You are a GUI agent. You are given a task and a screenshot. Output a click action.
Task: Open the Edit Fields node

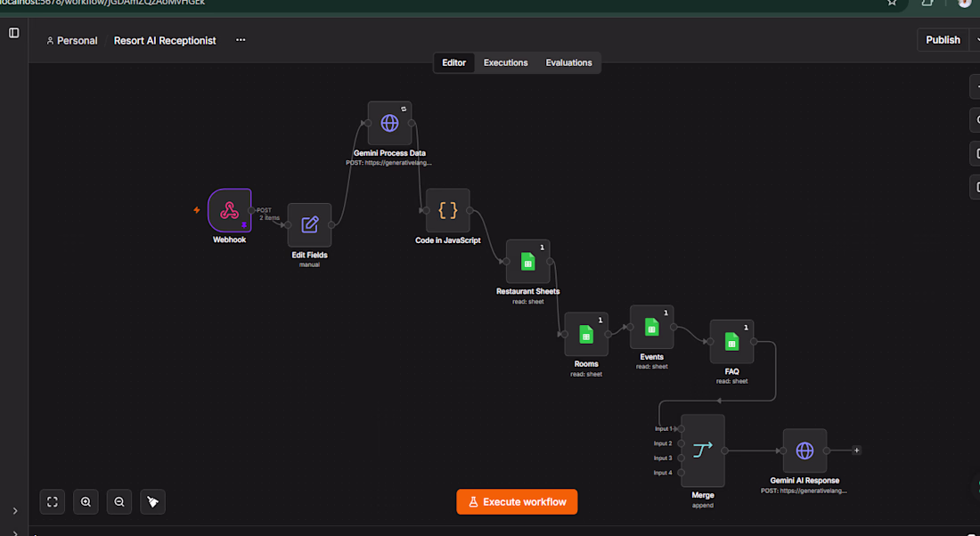click(x=309, y=225)
